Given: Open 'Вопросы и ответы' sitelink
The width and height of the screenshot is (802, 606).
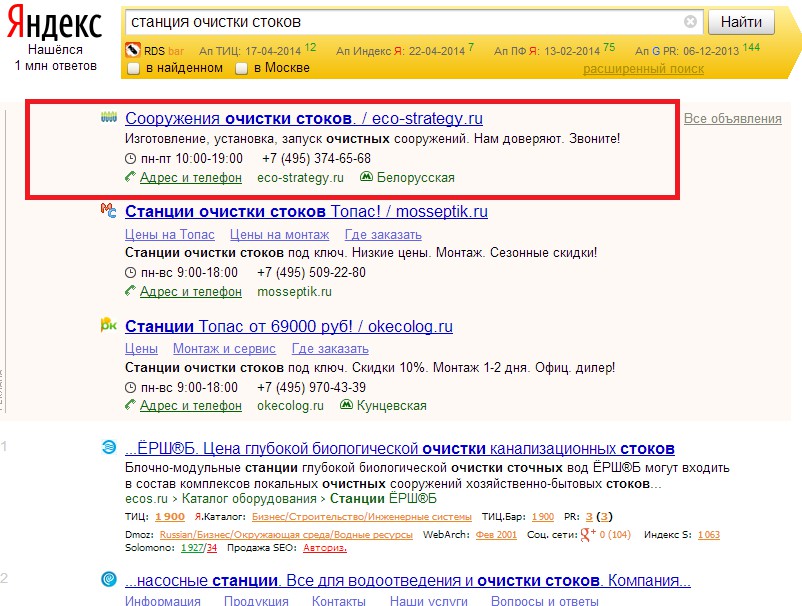Looking at the screenshot, I should click(545, 600).
